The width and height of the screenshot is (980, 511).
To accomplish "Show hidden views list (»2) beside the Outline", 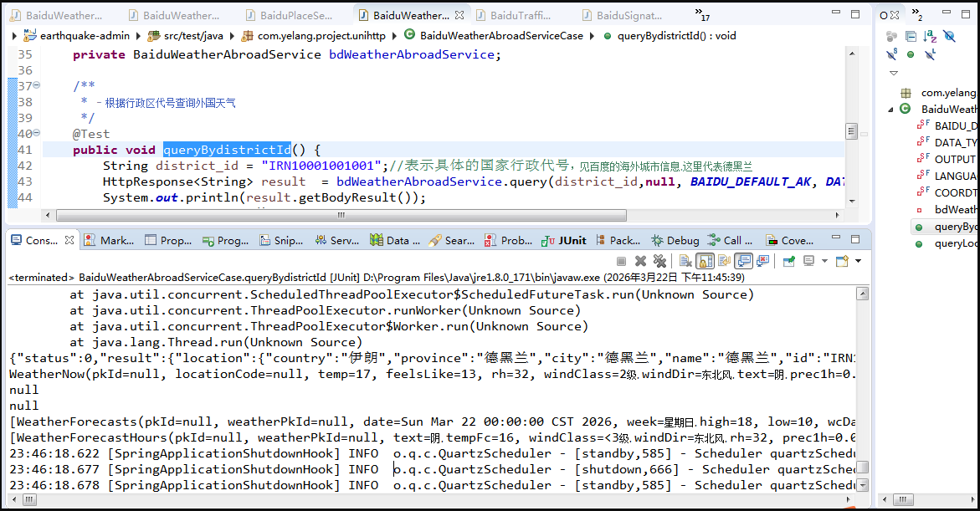I will 917,13.
